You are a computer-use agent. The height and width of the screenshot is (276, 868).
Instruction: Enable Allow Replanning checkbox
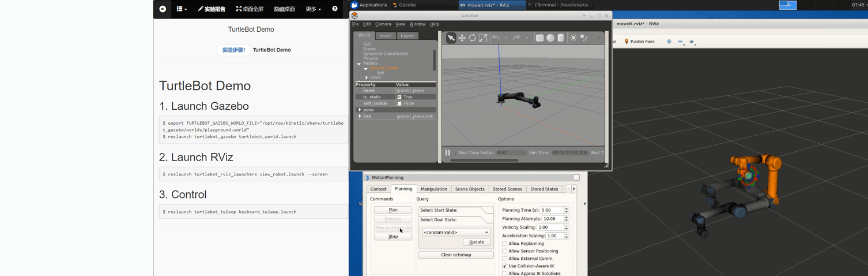coord(505,244)
